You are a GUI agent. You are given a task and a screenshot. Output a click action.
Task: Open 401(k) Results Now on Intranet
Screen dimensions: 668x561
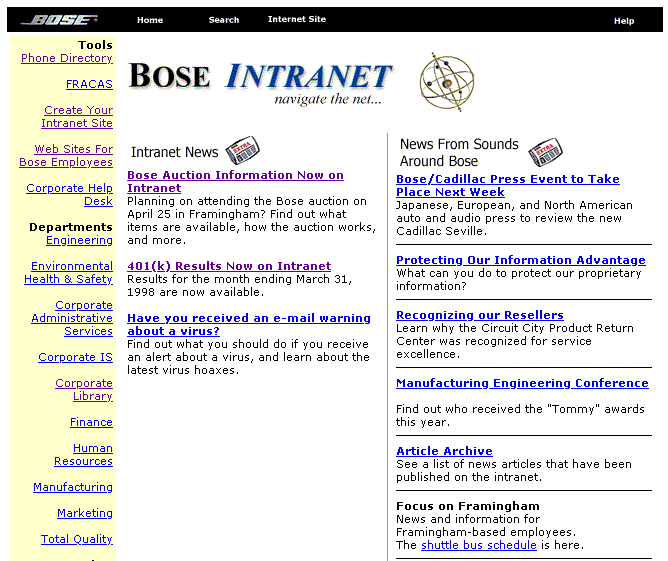pyautogui.click(x=229, y=266)
